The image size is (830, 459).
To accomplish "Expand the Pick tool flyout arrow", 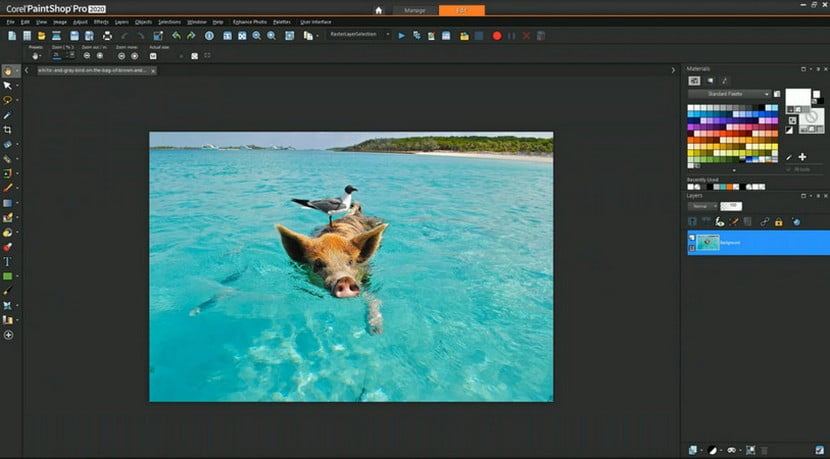I will (x=17, y=85).
